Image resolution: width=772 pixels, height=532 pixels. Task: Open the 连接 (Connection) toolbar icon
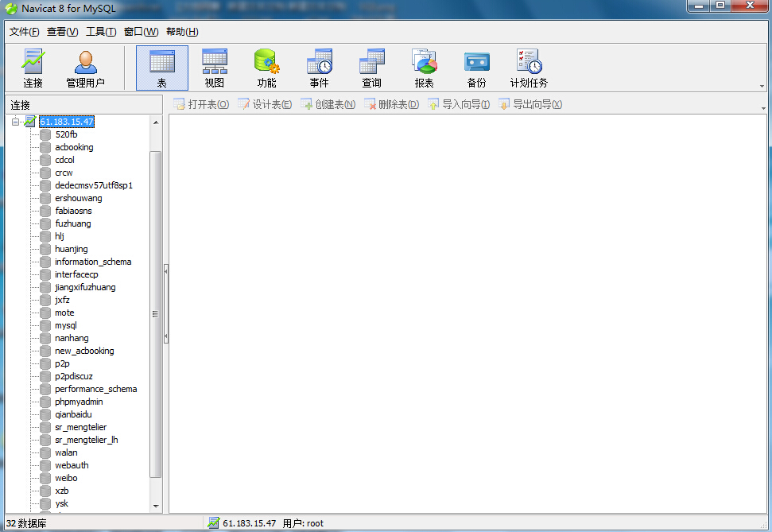click(33, 68)
